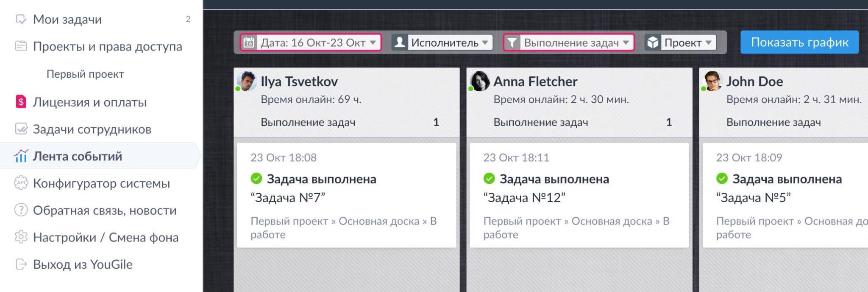
Task: Click the YouGile logout exit icon
Action: 21,264
